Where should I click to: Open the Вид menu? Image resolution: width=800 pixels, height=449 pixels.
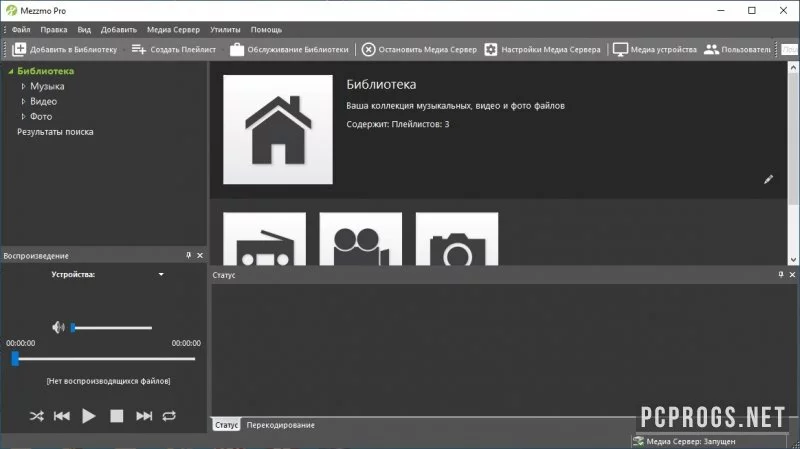[x=84, y=30]
